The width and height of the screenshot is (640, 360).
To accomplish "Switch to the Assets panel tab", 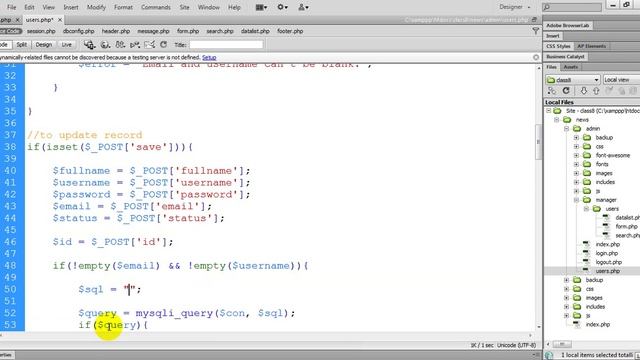I will (571, 67).
